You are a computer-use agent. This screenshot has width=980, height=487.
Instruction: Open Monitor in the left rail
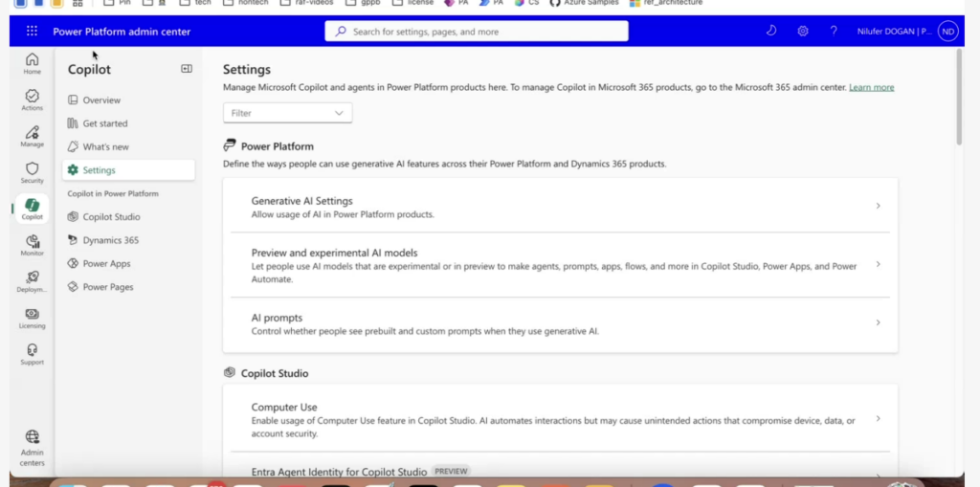pos(32,245)
